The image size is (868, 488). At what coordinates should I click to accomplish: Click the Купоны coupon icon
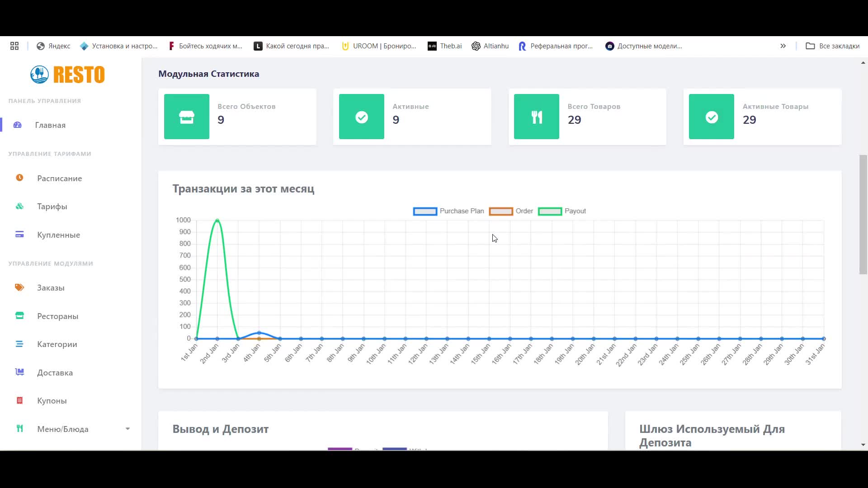tap(19, 401)
